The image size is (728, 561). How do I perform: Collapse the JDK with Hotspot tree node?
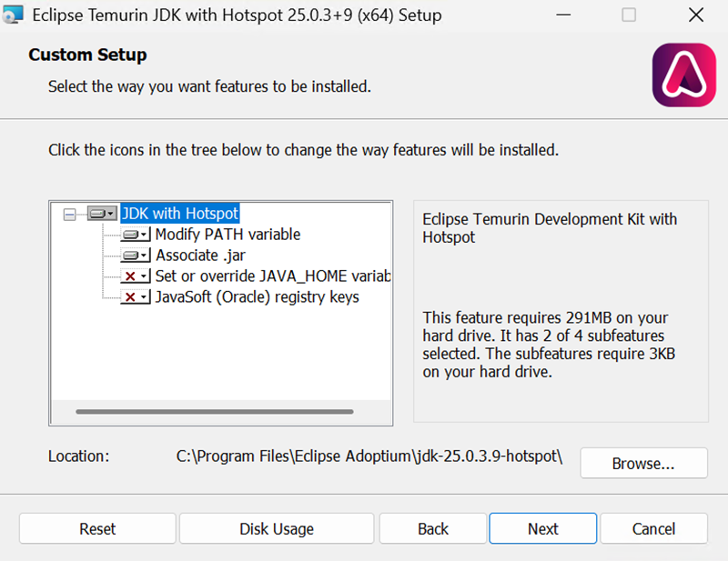70,214
